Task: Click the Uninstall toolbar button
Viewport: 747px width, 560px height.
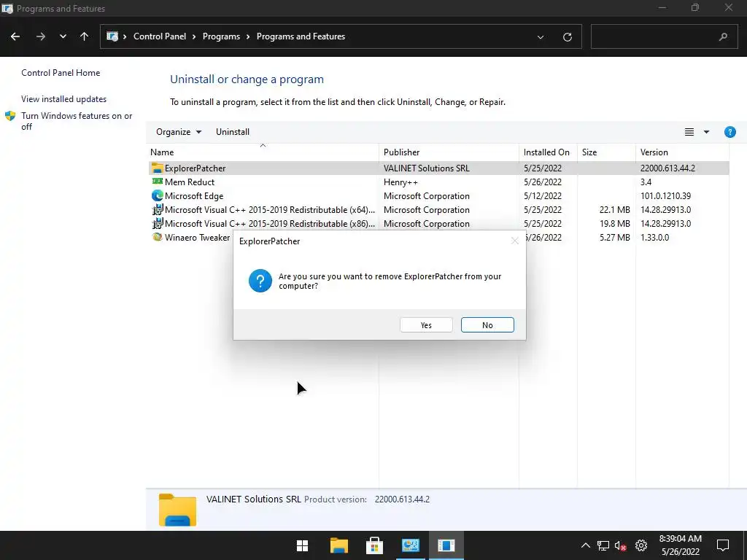Action: (x=233, y=132)
